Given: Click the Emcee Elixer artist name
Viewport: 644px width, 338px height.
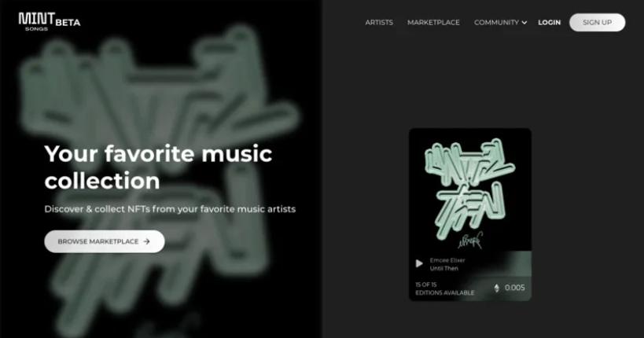Looking at the screenshot, I should pos(447,260).
